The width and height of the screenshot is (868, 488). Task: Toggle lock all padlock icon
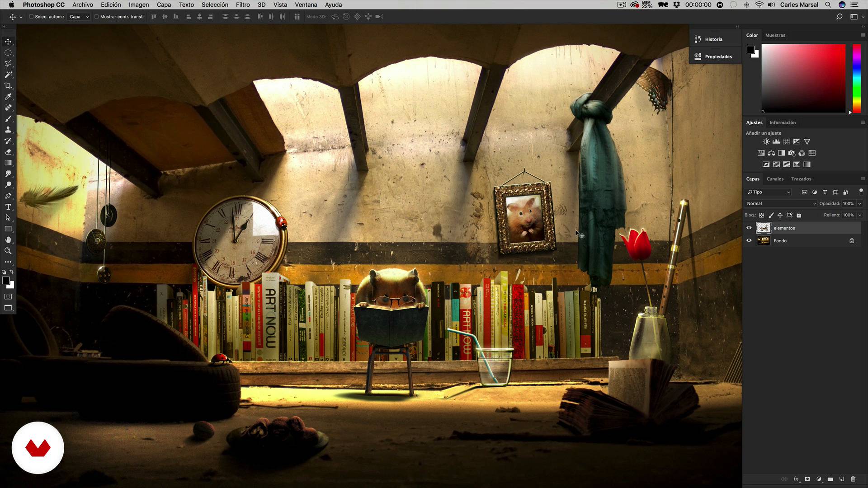(799, 215)
